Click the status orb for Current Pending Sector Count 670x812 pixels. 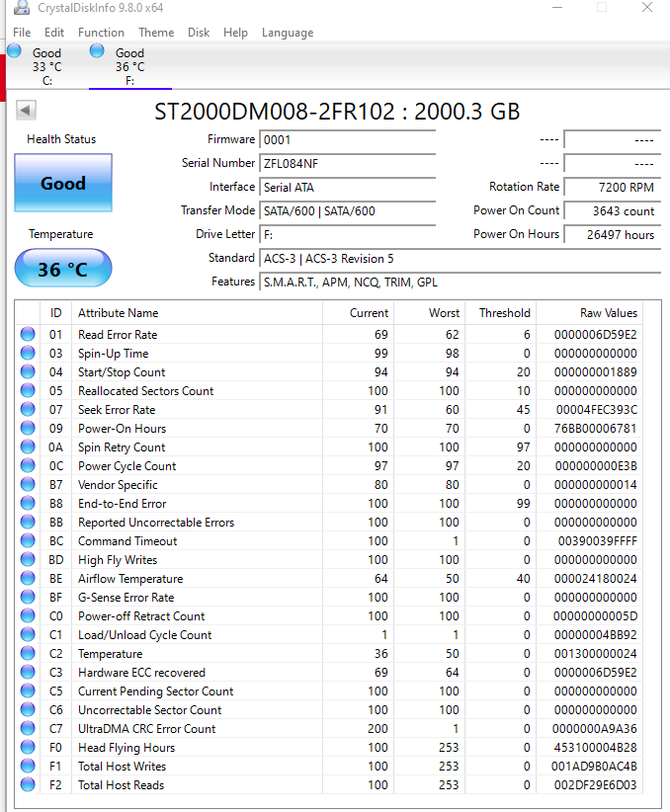point(28,690)
